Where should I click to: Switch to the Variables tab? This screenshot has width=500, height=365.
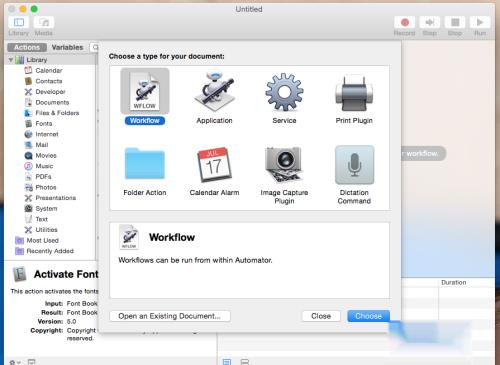67,47
